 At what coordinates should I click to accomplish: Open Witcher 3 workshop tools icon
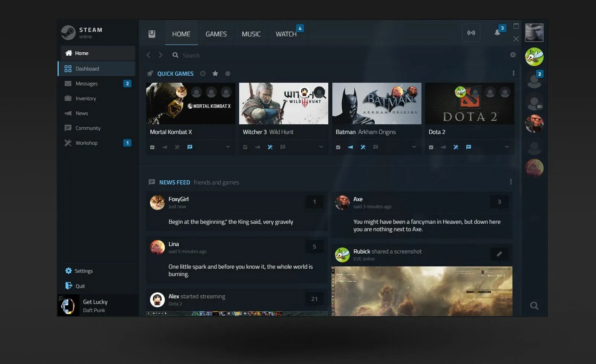pyautogui.click(x=270, y=147)
